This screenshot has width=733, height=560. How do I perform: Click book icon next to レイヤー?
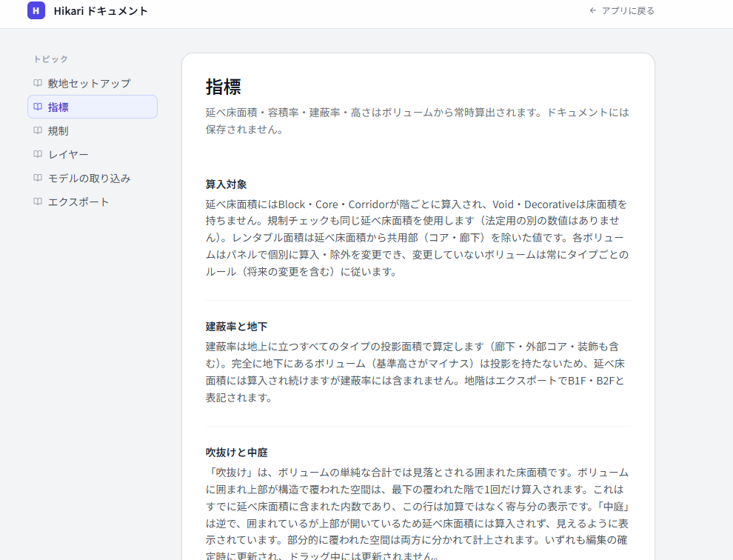pyautogui.click(x=38, y=154)
